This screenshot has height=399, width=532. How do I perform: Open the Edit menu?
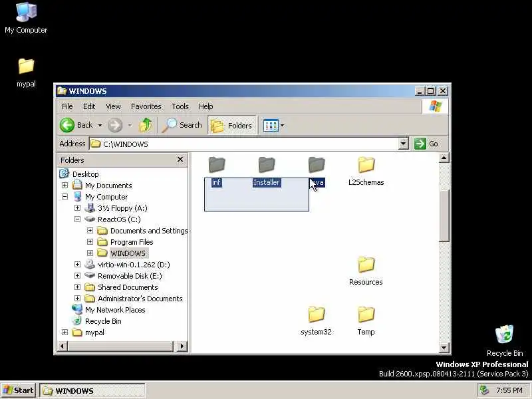point(89,106)
